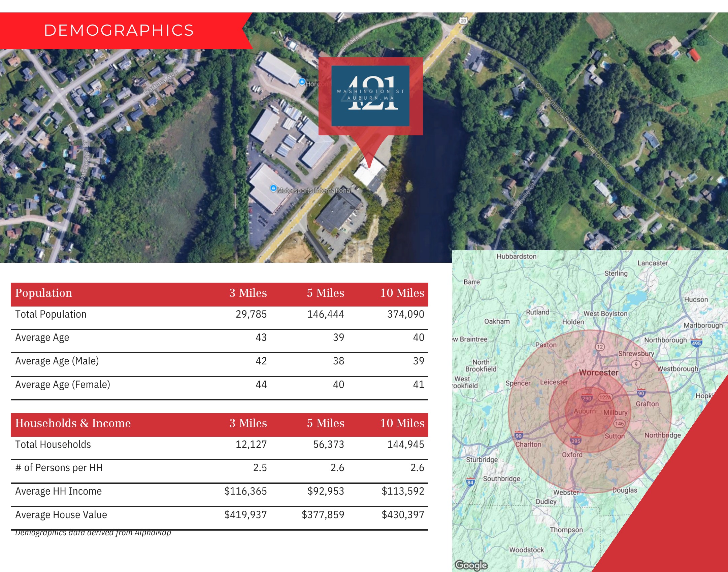The height and width of the screenshot is (572, 728).
Task: Select the Worcester label on the map
Action: [x=599, y=372]
